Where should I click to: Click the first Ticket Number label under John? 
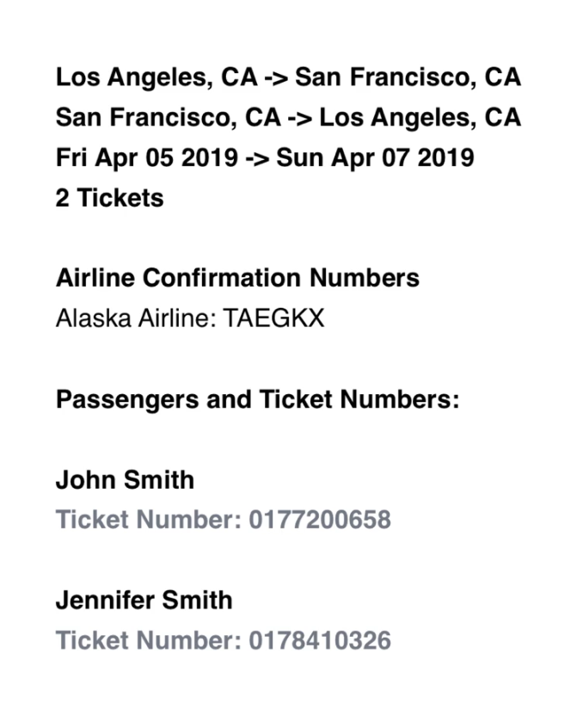click(149, 520)
